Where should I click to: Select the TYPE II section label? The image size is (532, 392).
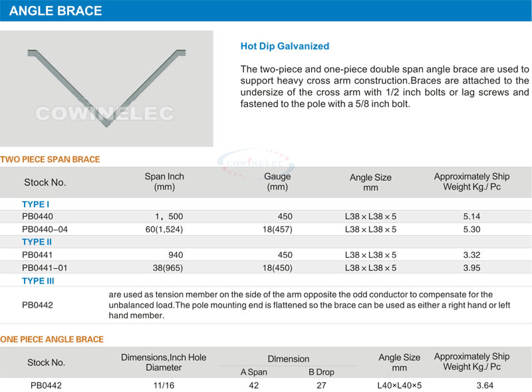pyautogui.click(x=37, y=242)
